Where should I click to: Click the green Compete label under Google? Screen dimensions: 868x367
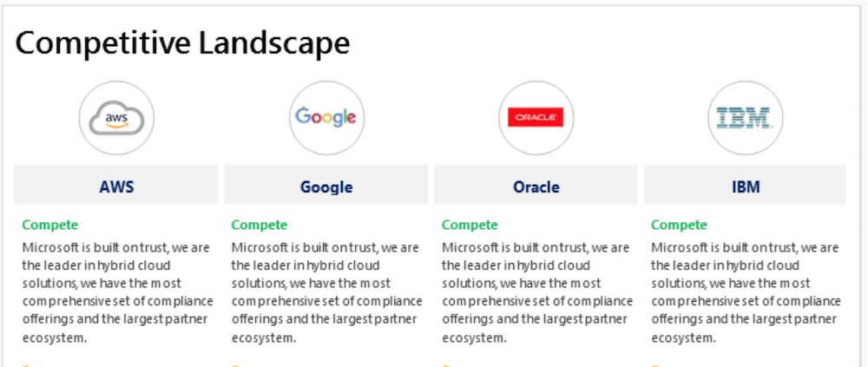[260, 225]
